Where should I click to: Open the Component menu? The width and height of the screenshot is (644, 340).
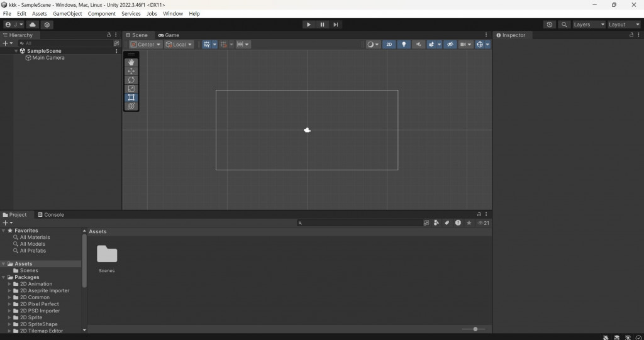101,14
